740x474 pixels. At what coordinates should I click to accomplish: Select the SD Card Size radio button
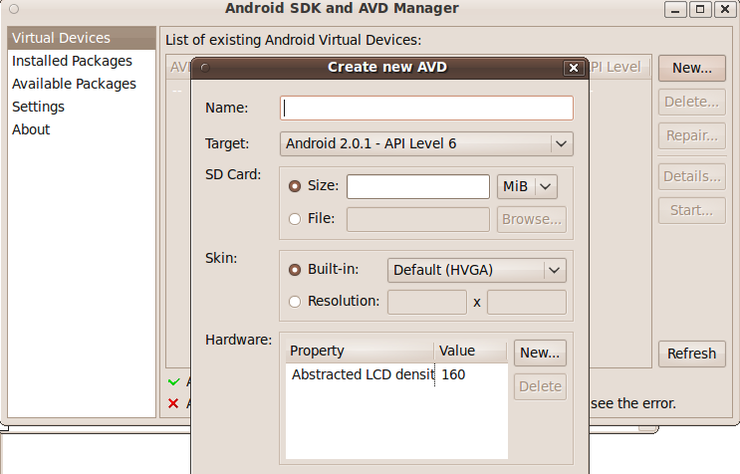click(x=294, y=186)
